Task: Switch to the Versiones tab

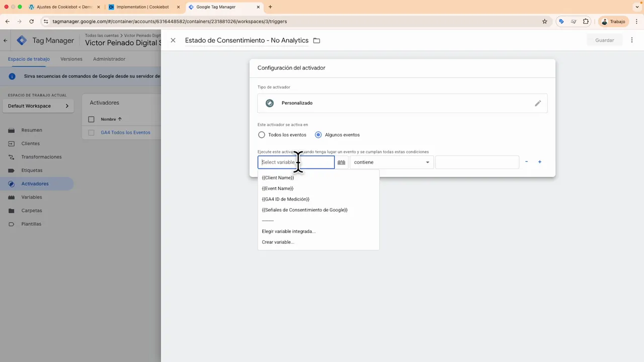Action: (x=71, y=59)
